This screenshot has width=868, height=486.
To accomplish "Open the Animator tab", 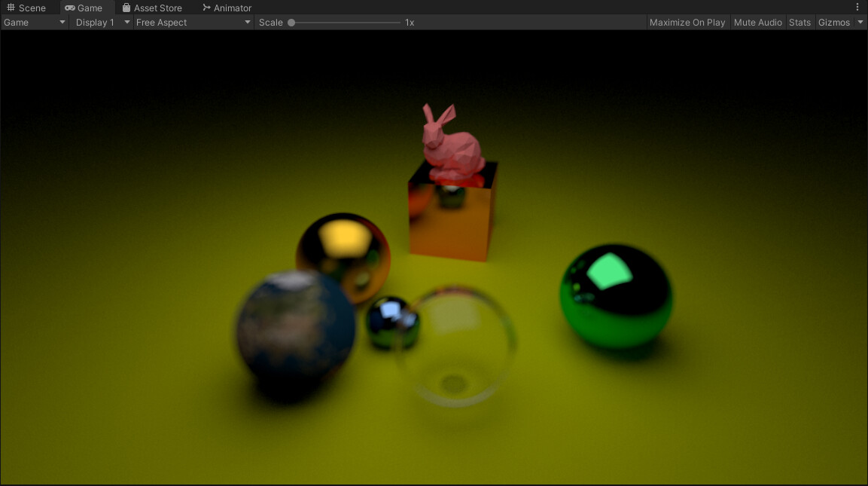I will click(226, 8).
